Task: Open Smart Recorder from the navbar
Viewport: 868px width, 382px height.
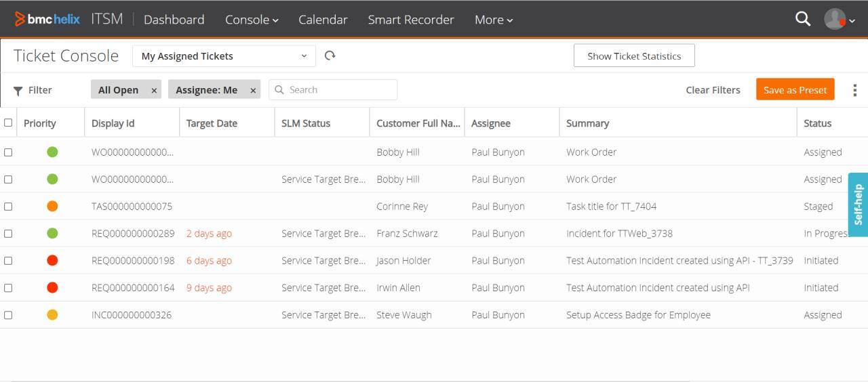Action: pyautogui.click(x=411, y=20)
